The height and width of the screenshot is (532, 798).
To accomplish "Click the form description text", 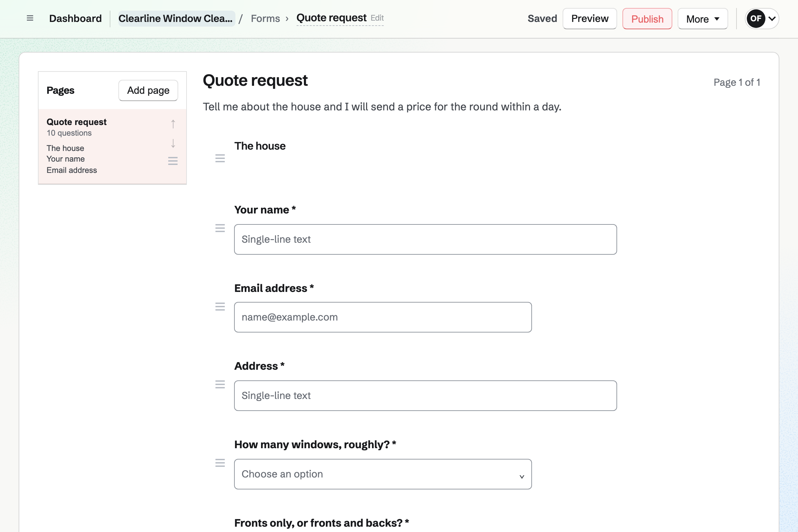I will coord(382,107).
